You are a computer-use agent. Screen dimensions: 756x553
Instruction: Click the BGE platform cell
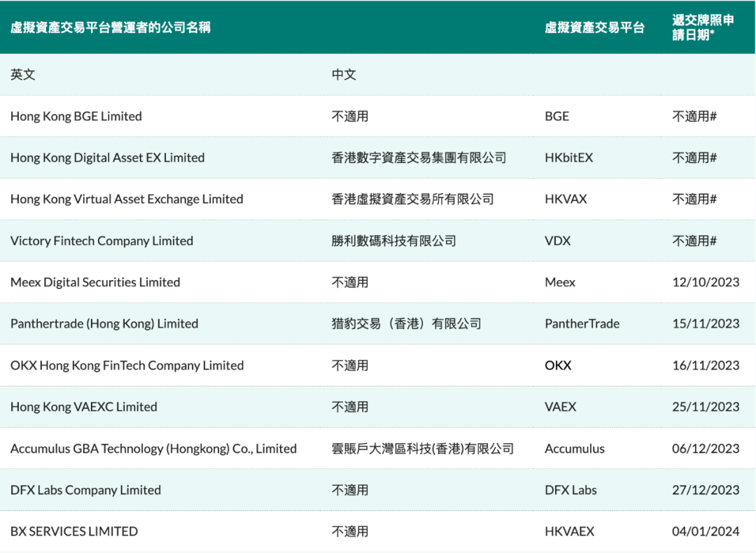[x=557, y=116]
